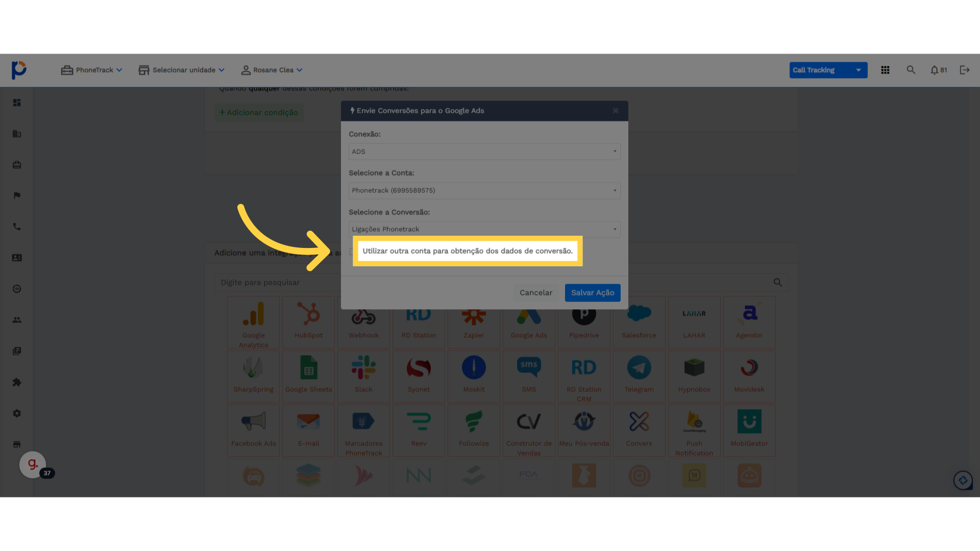The height and width of the screenshot is (551, 980).
Task: Select the Reev integration
Action: [419, 431]
